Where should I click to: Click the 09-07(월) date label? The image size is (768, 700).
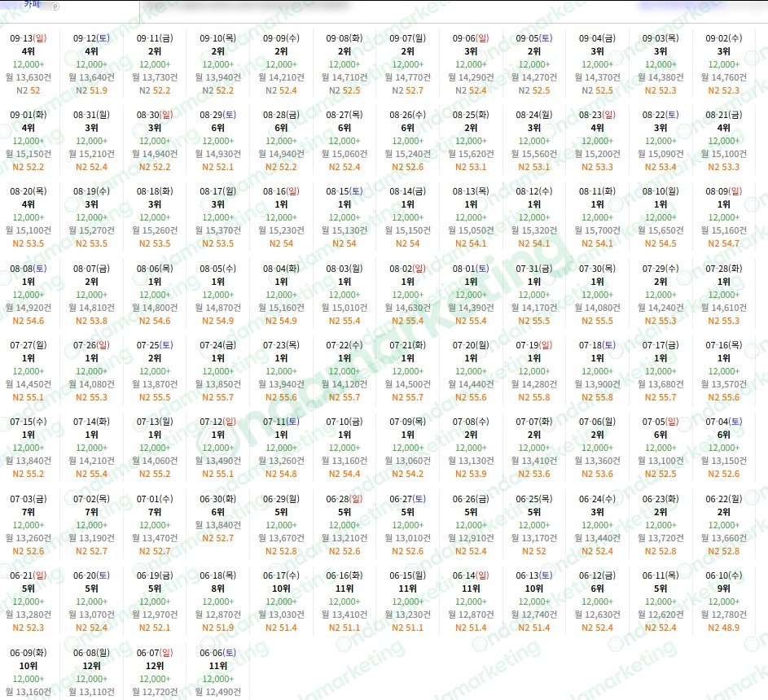[x=407, y=38]
